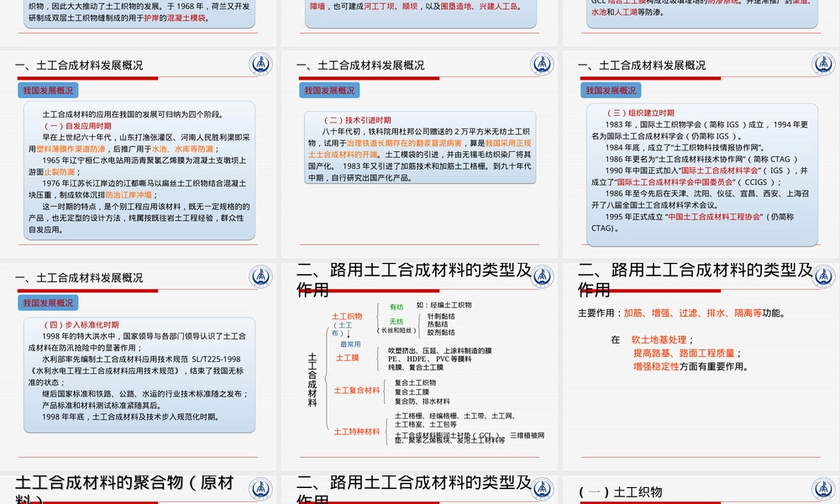Click the university logo on the 组织建立时期 slide

(x=823, y=65)
